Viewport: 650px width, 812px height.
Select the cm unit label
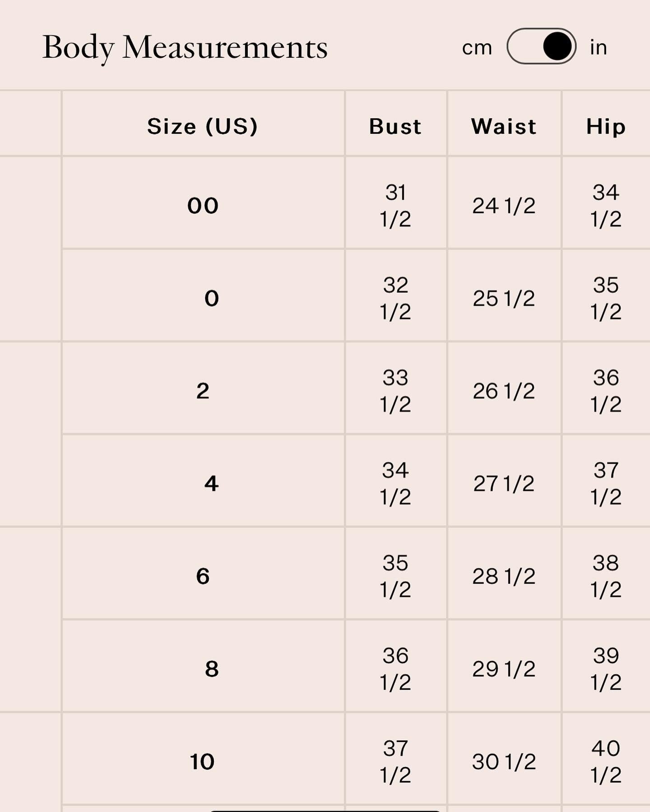coord(477,48)
